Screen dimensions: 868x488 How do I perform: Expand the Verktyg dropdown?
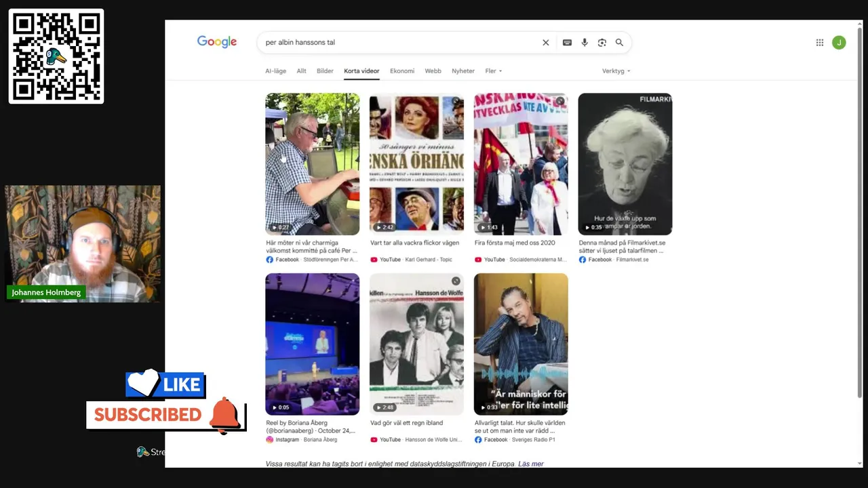click(x=616, y=71)
